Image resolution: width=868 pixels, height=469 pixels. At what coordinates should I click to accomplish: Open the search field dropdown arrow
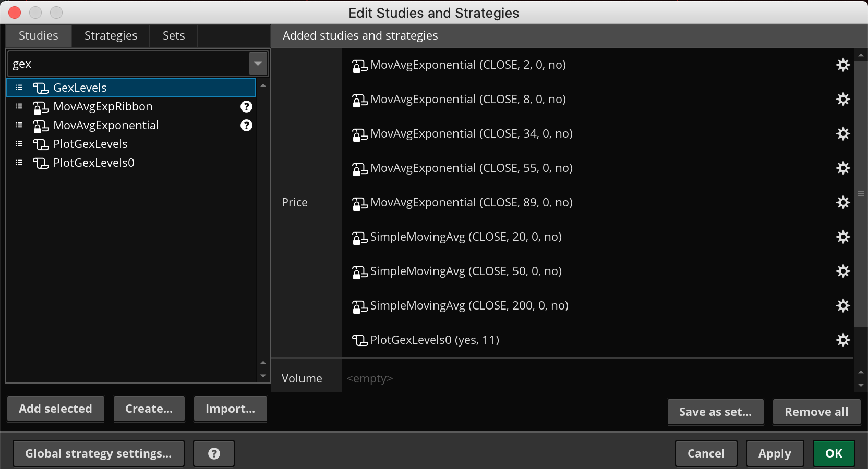tap(258, 64)
